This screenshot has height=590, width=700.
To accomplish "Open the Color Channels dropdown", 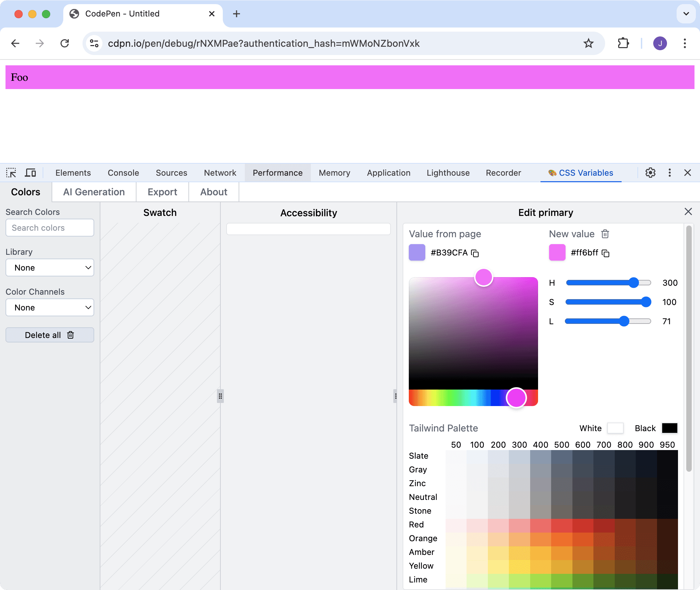I will coord(50,307).
